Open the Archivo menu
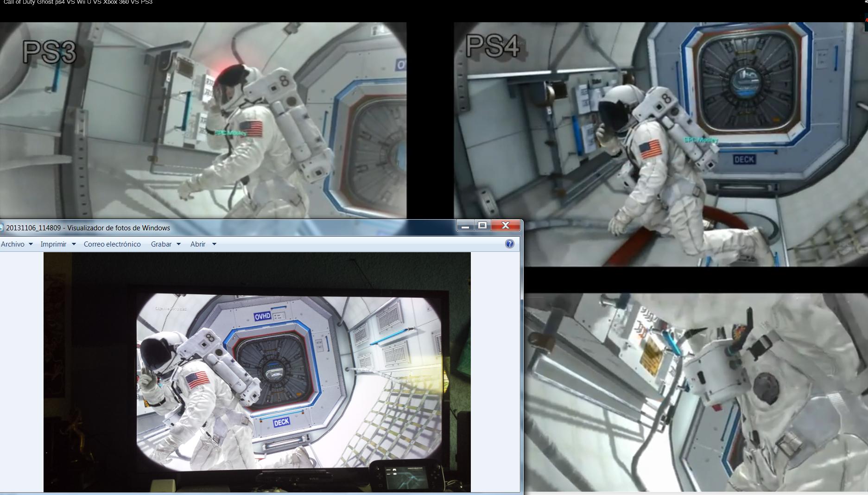 tap(13, 244)
